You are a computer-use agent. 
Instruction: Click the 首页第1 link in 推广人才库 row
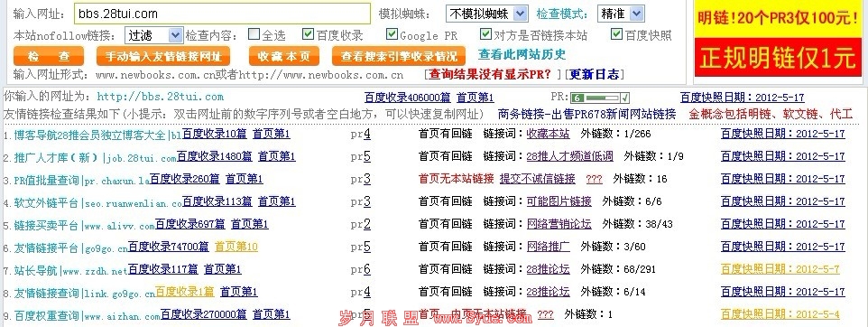[x=277, y=156]
